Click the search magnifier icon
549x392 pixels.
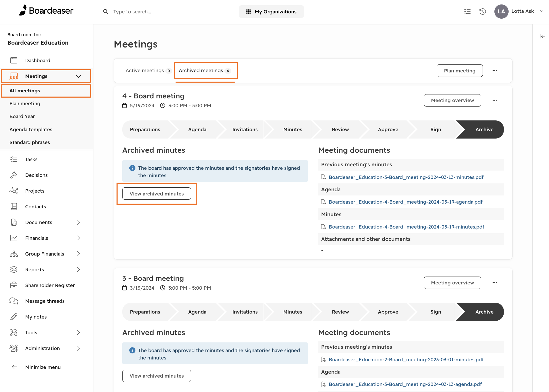click(x=105, y=12)
